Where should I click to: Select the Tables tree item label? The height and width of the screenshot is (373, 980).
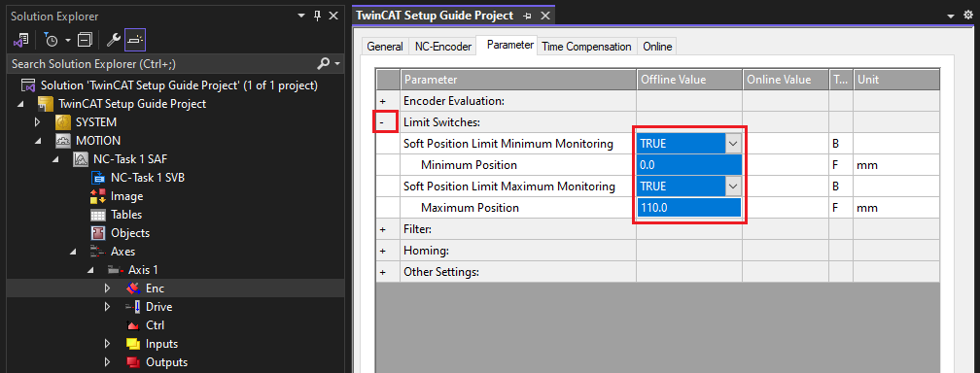click(x=126, y=215)
